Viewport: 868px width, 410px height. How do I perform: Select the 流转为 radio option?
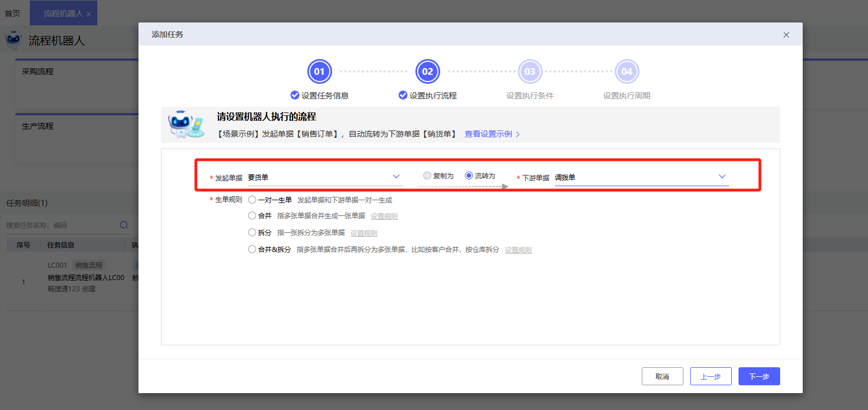tap(469, 175)
